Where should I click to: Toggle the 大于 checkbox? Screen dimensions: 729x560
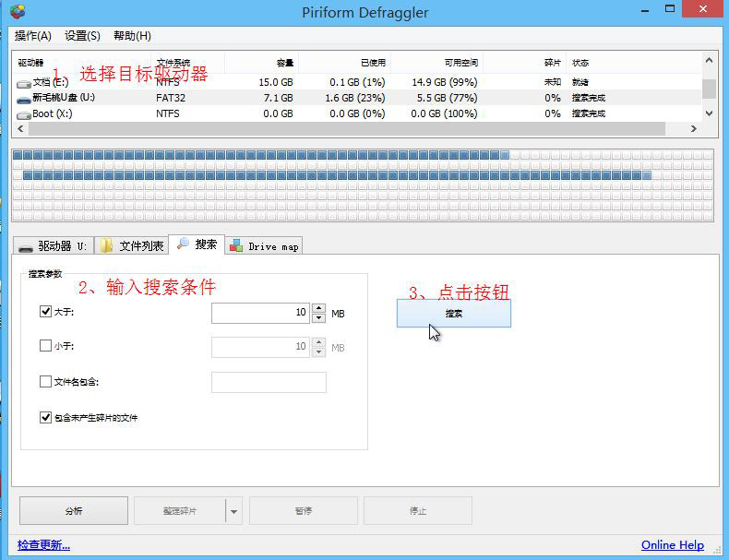(x=45, y=312)
